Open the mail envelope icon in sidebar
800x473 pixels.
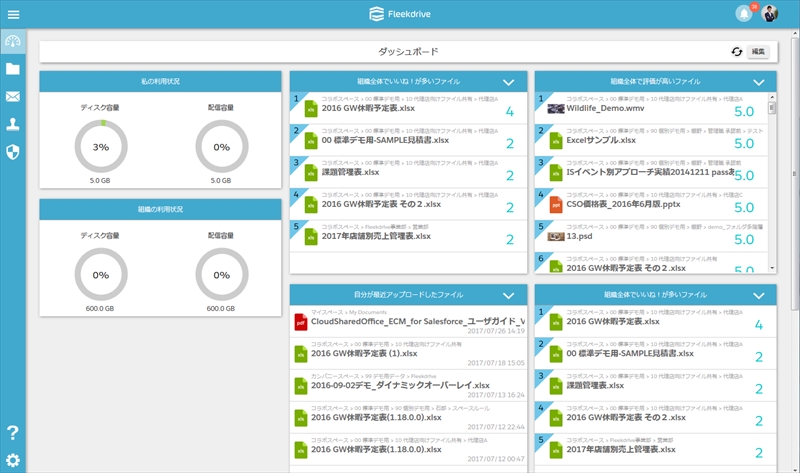click(13, 96)
